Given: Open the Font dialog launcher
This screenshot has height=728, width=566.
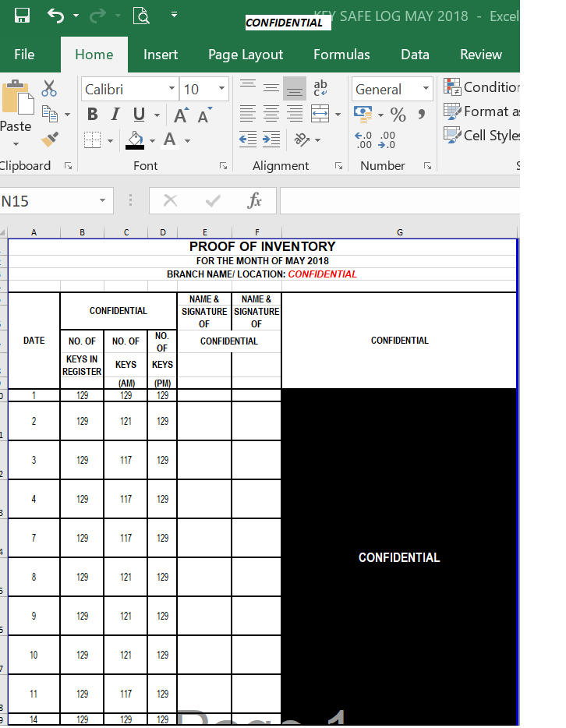Looking at the screenshot, I should click(223, 166).
